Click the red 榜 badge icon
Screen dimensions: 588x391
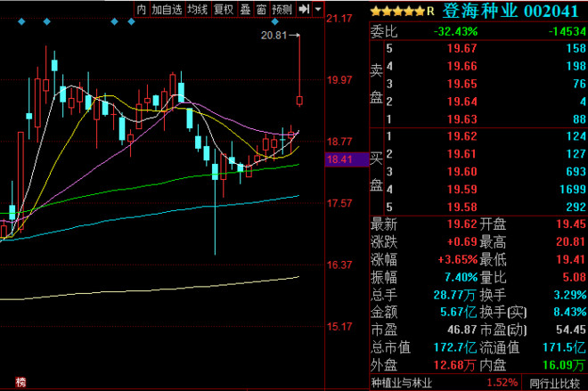coord(21,382)
